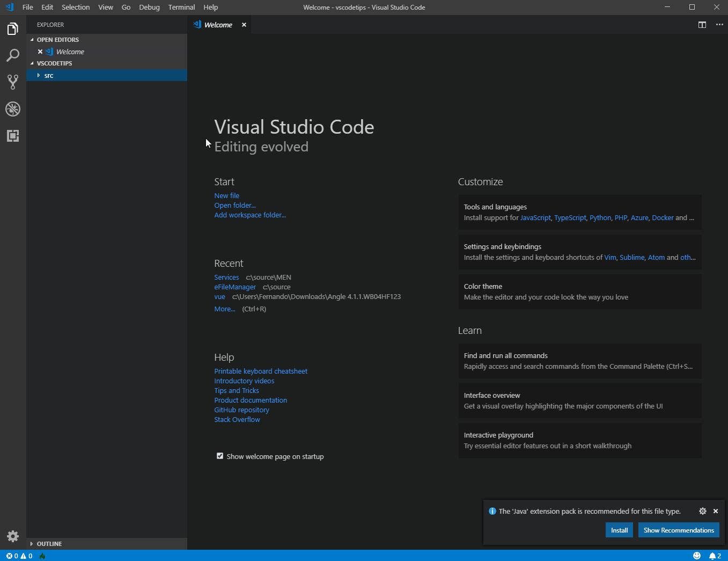
Task: Click the errors and warnings status indicator
Action: [19, 556]
